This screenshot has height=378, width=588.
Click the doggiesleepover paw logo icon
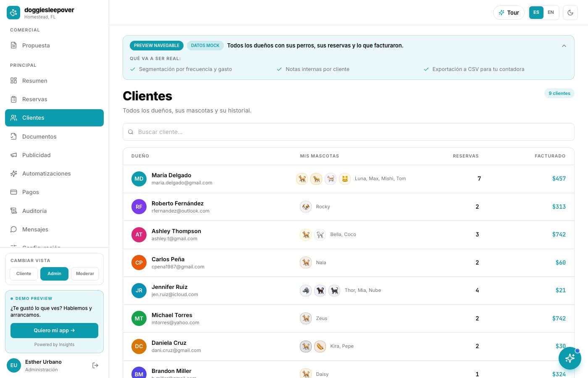pyautogui.click(x=13, y=13)
